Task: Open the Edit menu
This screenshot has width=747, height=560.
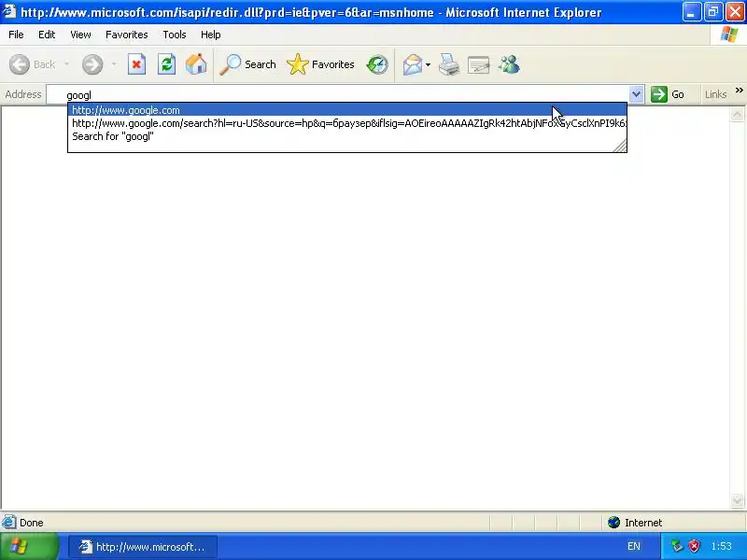Action: (47, 35)
